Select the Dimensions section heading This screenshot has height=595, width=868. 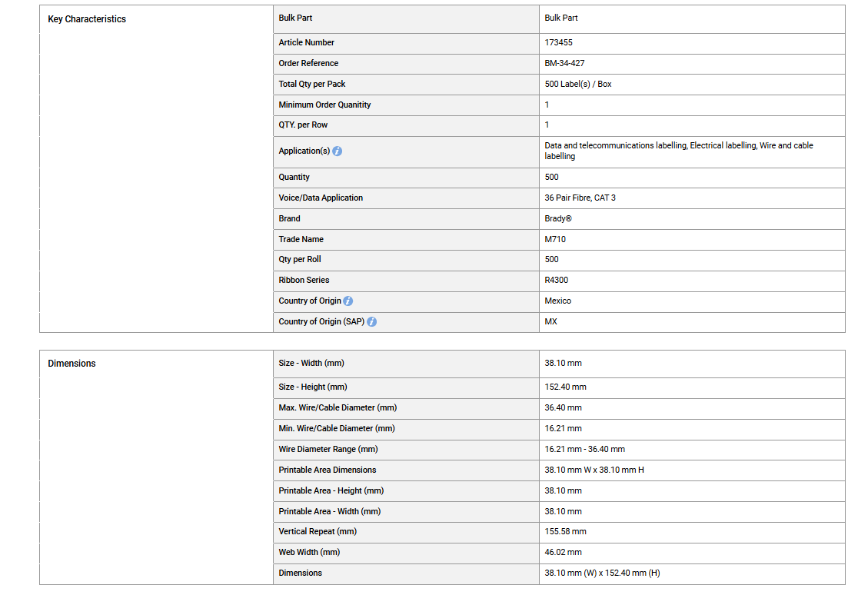72,364
